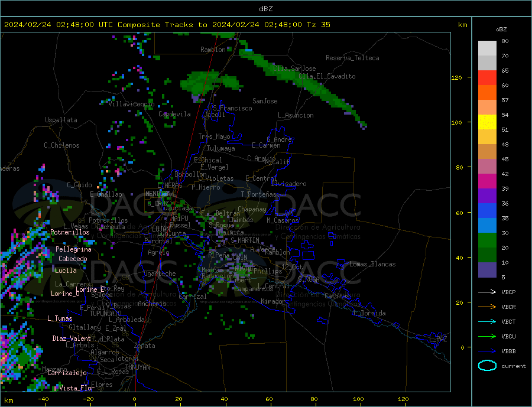Click the blue VBBB arrow in legend
The image size is (532, 407).
click(487, 351)
